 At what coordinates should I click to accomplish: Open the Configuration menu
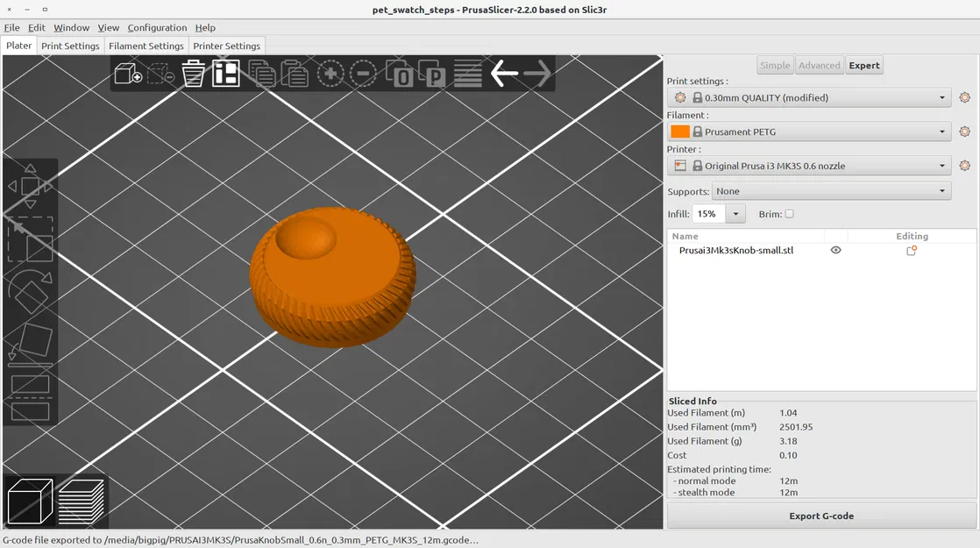157,27
